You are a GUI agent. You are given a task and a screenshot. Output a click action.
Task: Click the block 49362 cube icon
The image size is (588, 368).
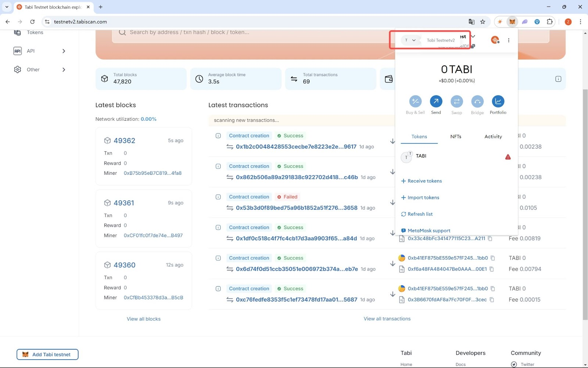pos(107,141)
